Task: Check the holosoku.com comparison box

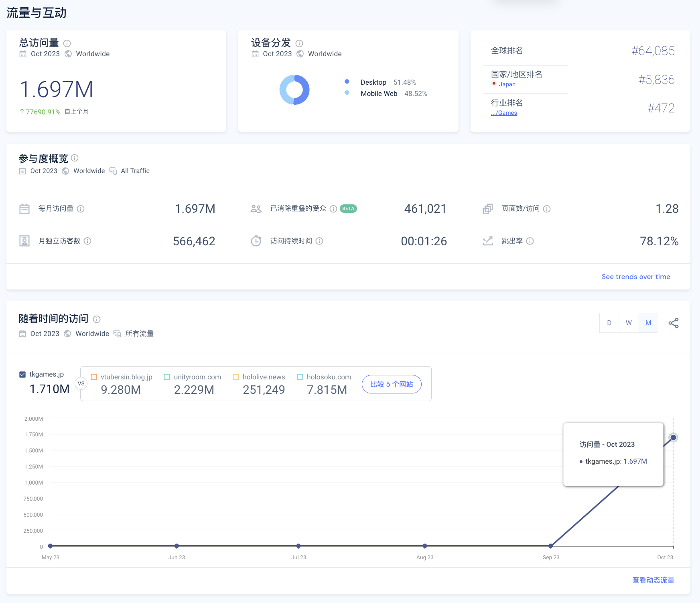Action: (x=300, y=377)
